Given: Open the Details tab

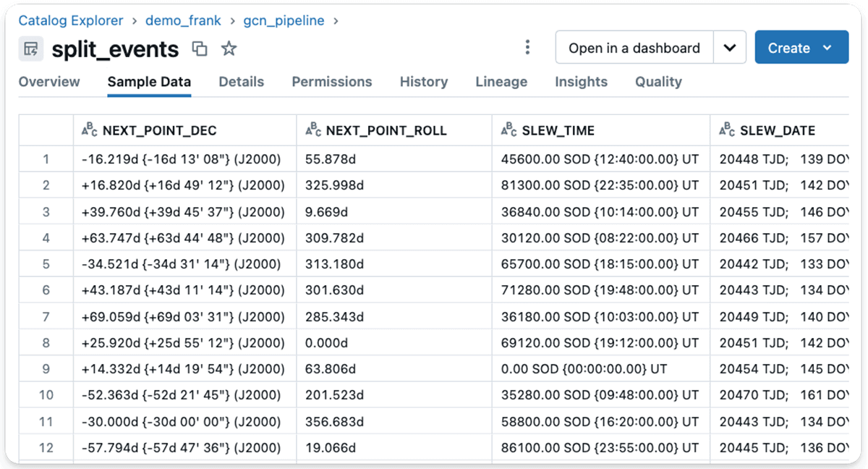Looking at the screenshot, I should [x=241, y=82].
